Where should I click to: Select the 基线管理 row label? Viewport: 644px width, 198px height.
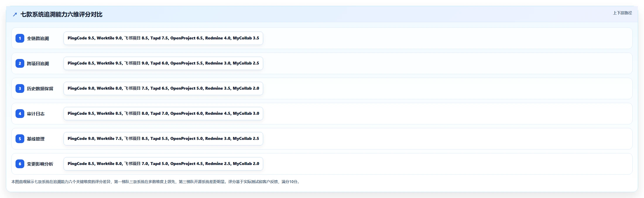[36, 139]
